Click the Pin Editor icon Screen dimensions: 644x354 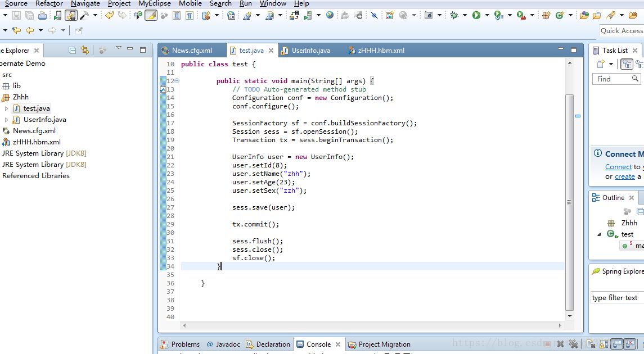click(x=78, y=30)
